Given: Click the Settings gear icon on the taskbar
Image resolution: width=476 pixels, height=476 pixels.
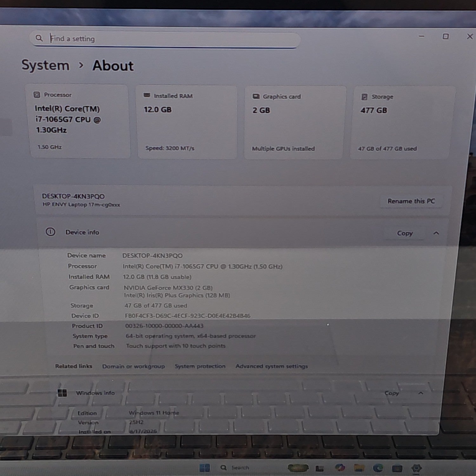Looking at the screenshot, I should tap(416, 468).
